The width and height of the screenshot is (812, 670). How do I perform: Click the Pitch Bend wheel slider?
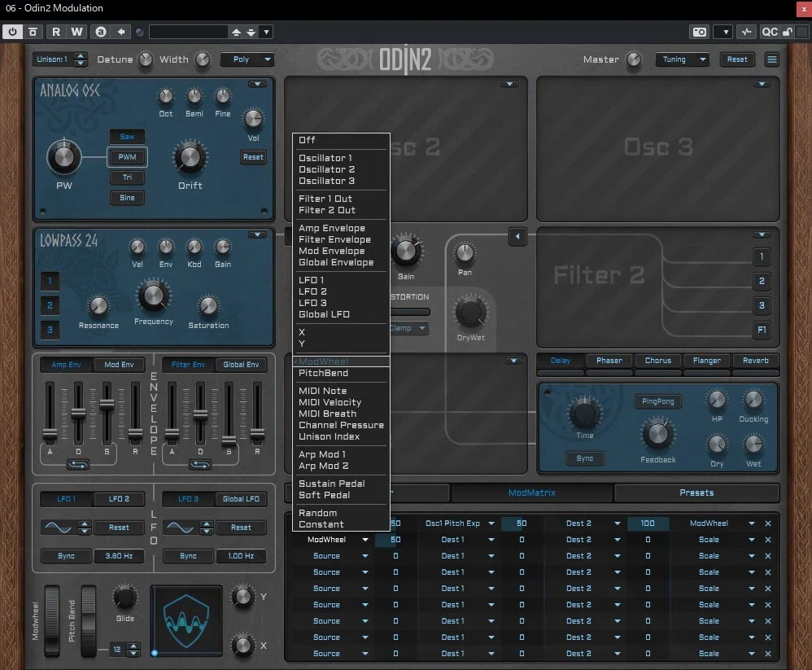click(89, 620)
